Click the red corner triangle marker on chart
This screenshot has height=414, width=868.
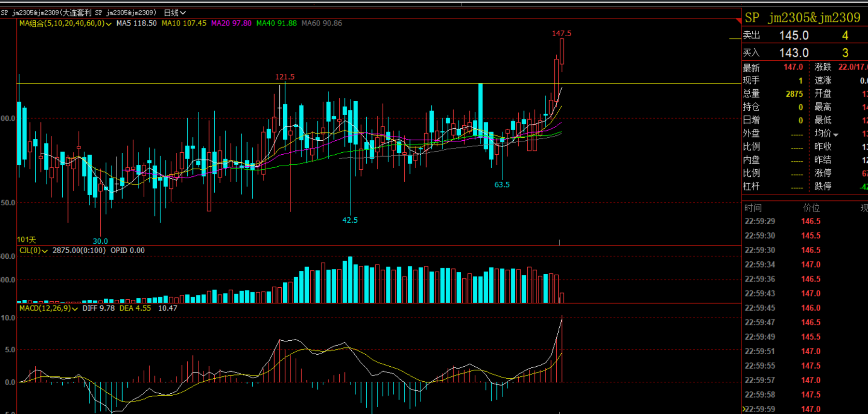click(x=738, y=21)
